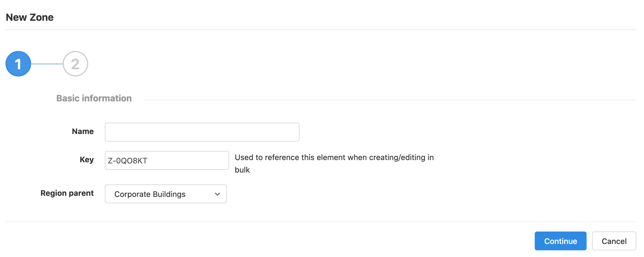Click into the Key field
644x257 pixels.
pyautogui.click(x=167, y=160)
